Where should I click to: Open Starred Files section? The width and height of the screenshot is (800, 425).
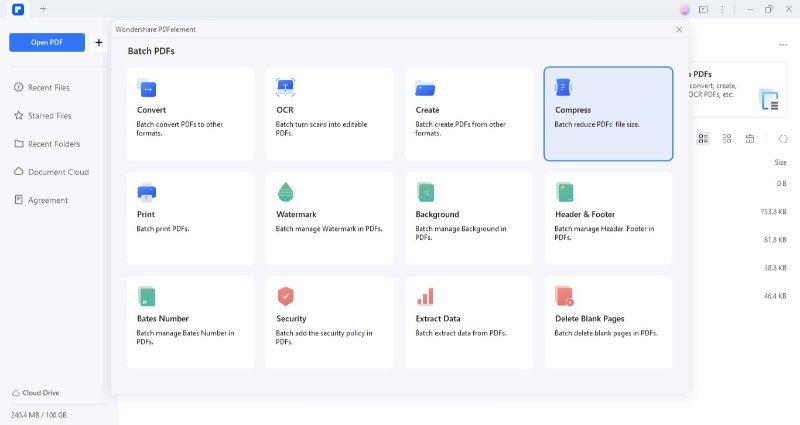pyautogui.click(x=43, y=115)
